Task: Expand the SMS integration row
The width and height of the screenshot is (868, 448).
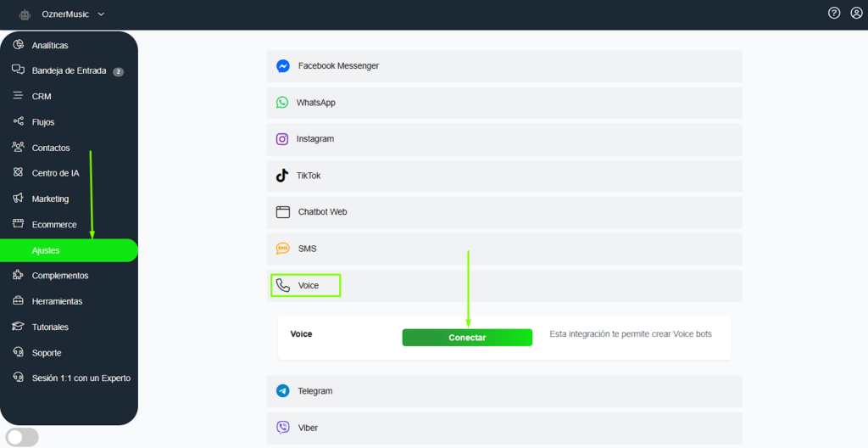Action: [504, 249]
